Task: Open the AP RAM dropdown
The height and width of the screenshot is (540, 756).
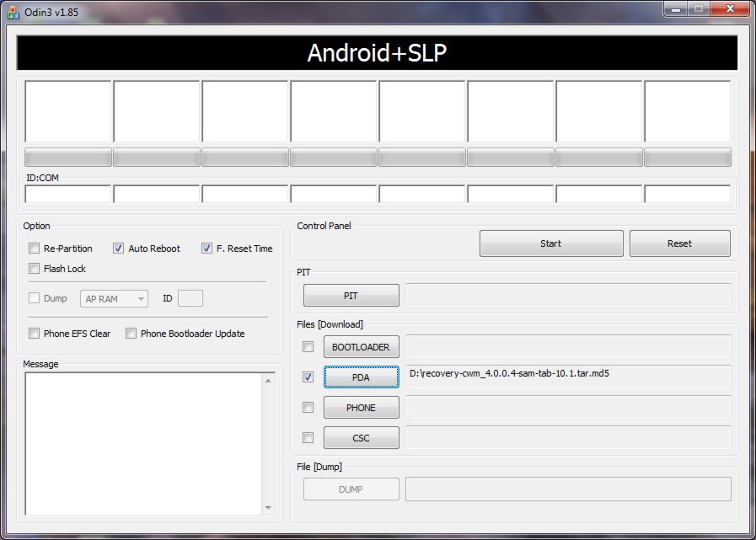Action: click(114, 299)
